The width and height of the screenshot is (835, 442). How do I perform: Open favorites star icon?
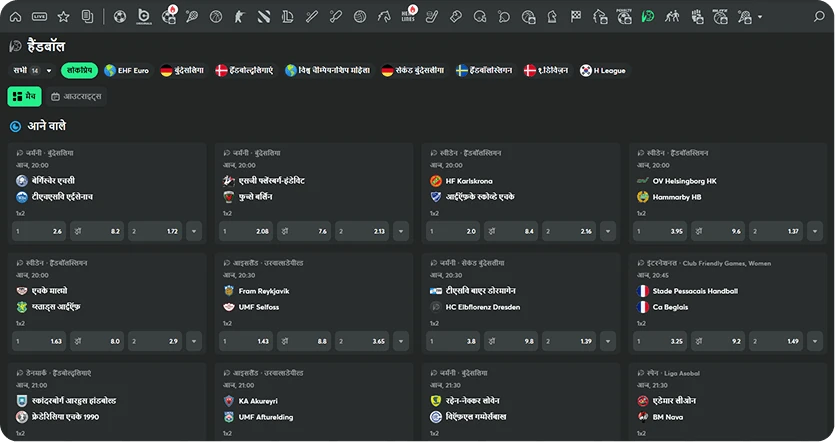(63, 17)
